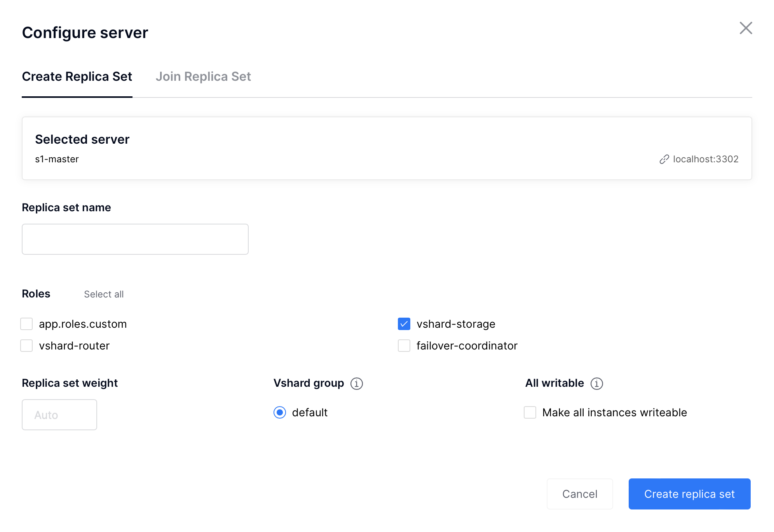This screenshot has height=532, width=774.
Task: Click the Vshard group info icon
Action: [x=356, y=384]
